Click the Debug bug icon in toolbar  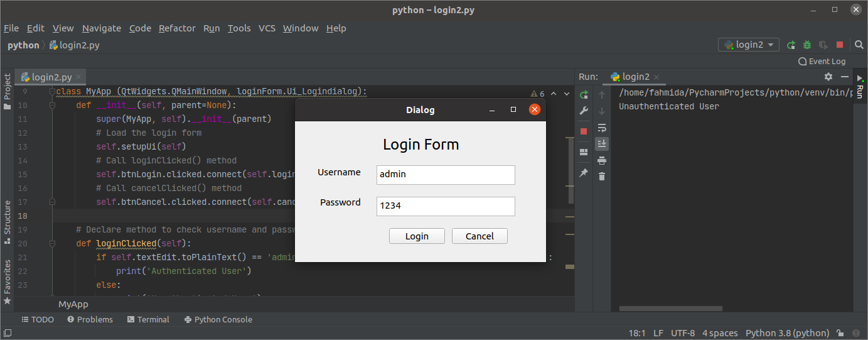coord(807,45)
